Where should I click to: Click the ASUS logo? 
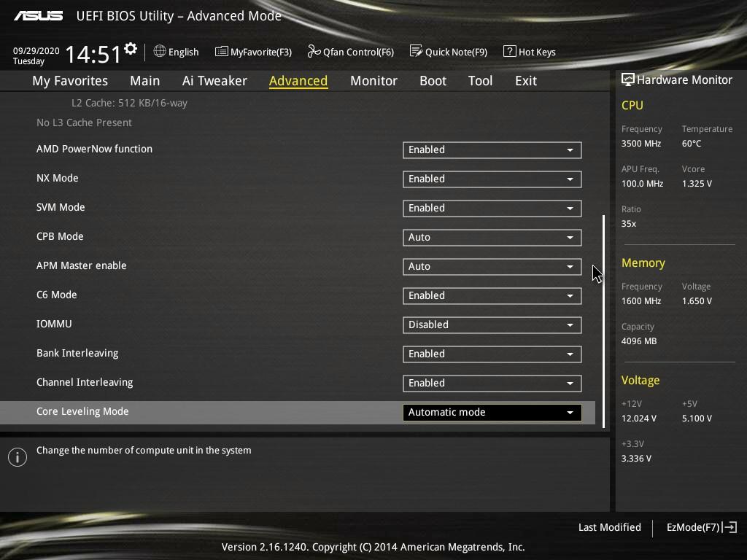(38, 16)
